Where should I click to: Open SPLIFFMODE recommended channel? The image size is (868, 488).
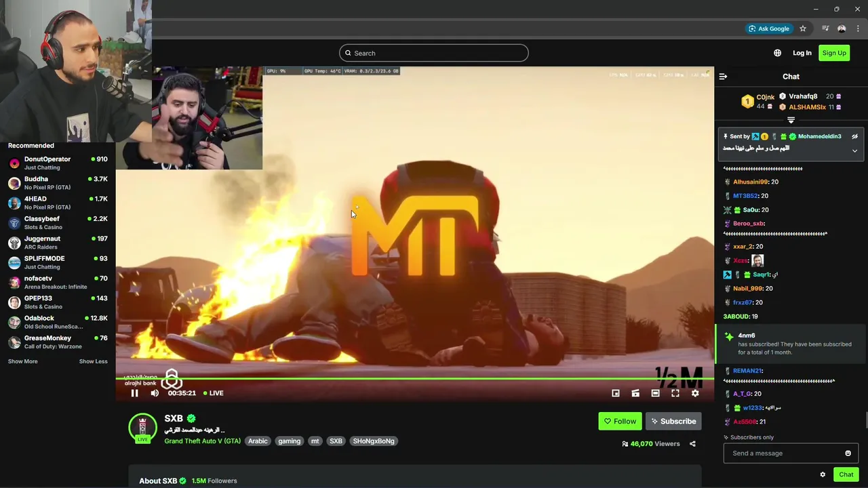58,262
